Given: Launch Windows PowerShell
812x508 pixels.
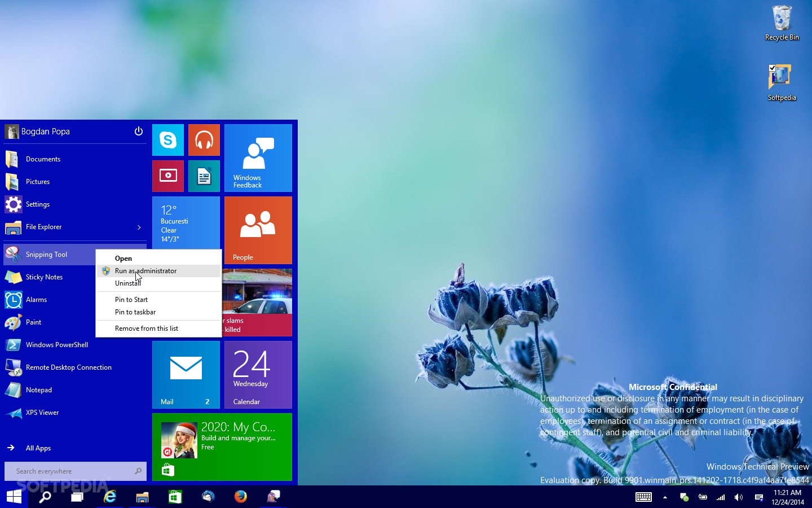Looking at the screenshot, I should click(75, 345).
